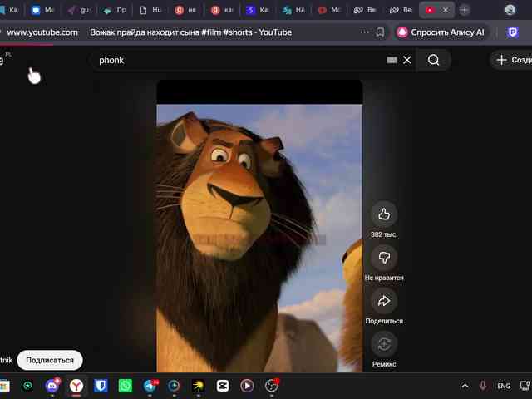
Task: Close the active YouTube tab
Action: 446,10
